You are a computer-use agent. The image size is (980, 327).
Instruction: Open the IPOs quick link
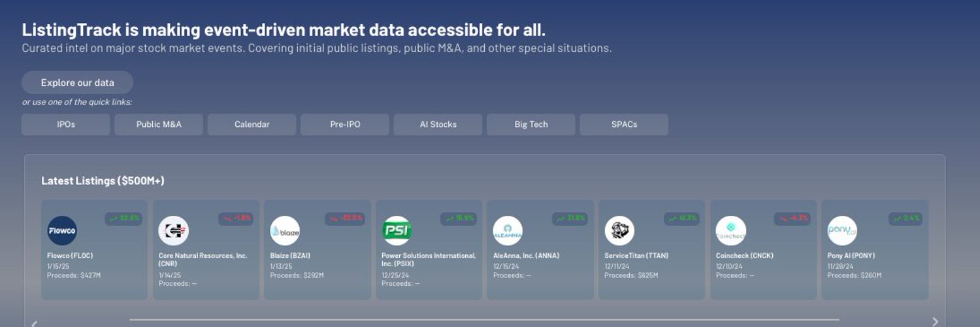coord(65,124)
